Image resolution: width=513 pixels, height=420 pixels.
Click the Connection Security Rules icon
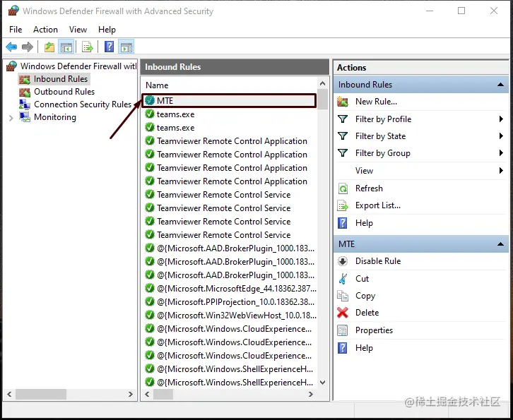[25, 104]
